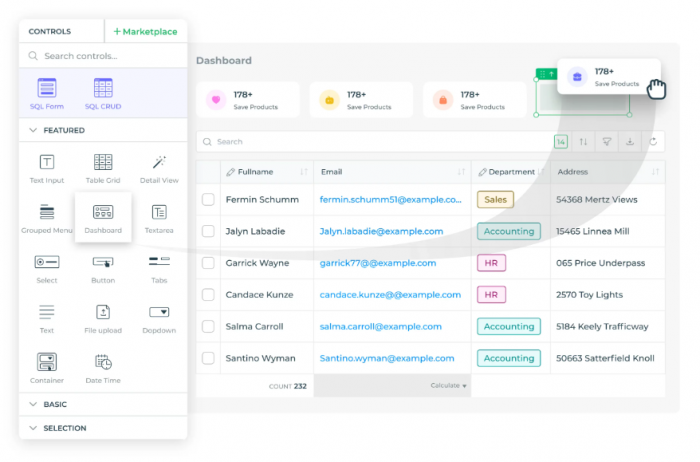The height and width of the screenshot is (462, 700).
Task: Click the yellow bag Save Products card
Action: point(361,100)
